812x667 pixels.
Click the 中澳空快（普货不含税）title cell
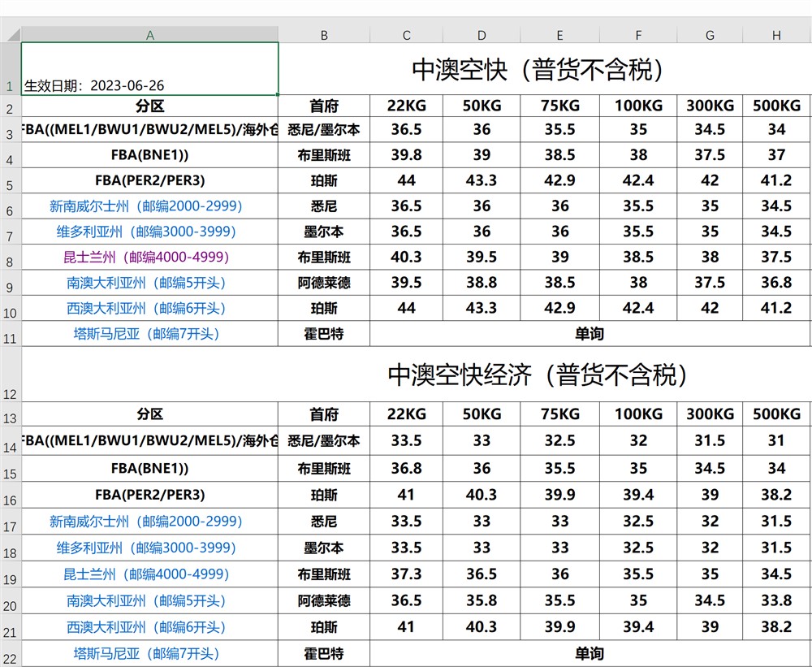pyautogui.click(x=538, y=70)
